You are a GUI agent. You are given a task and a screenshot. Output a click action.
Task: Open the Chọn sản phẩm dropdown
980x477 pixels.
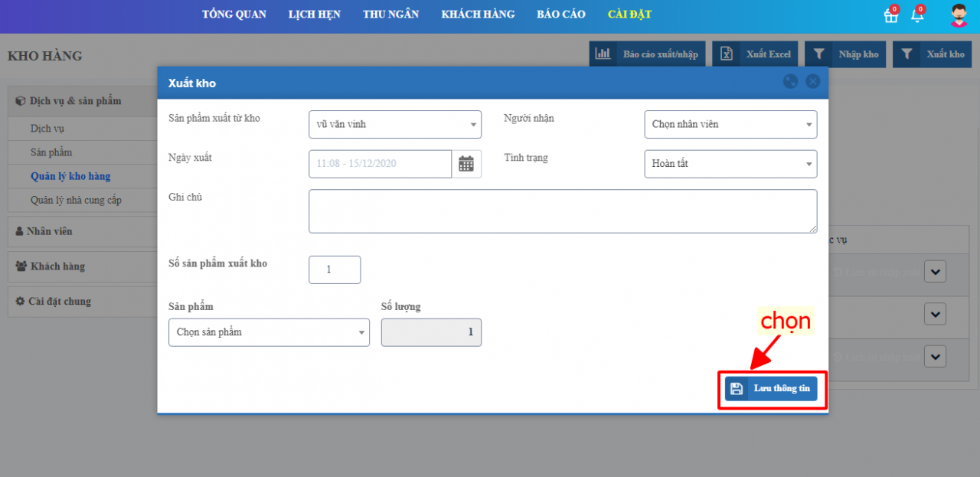(269, 332)
